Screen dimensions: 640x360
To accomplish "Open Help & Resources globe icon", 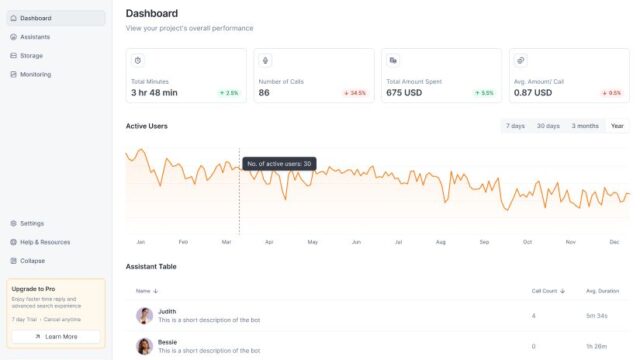I will 13,242.
